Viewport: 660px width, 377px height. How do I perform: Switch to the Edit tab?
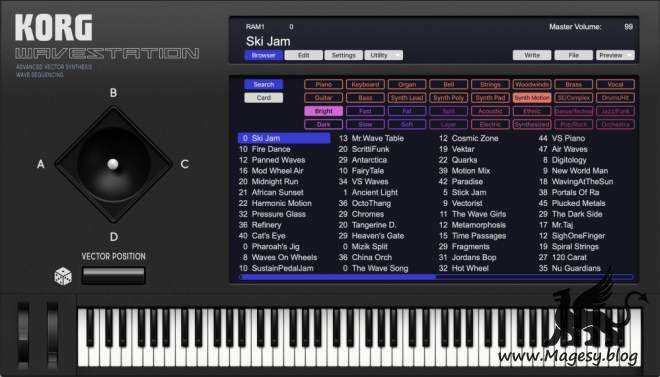pyautogui.click(x=303, y=55)
